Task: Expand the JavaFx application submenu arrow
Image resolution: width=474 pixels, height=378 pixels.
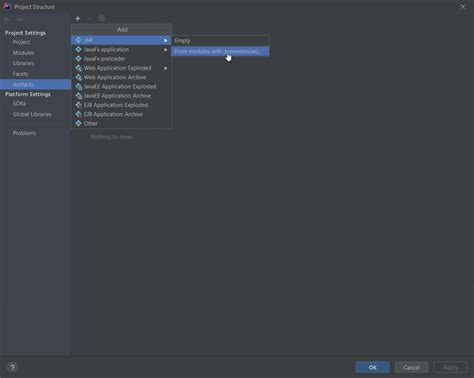Action: coord(165,50)
